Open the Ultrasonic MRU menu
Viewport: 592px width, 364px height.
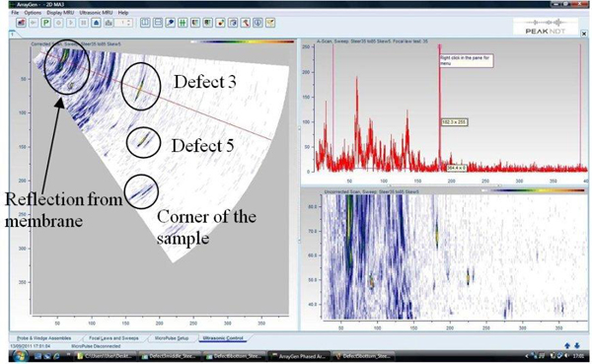click(x=96, y=13)
